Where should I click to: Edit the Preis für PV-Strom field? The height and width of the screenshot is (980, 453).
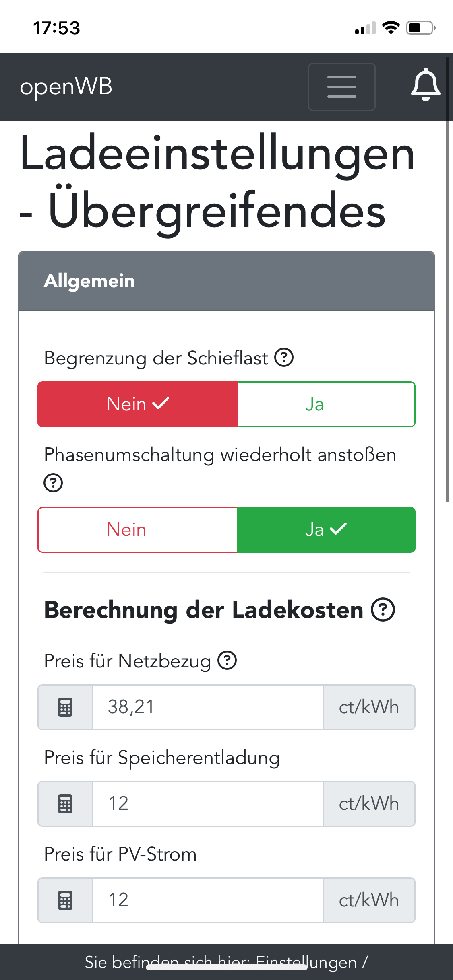pyautogui.click(x=208, y=900)
